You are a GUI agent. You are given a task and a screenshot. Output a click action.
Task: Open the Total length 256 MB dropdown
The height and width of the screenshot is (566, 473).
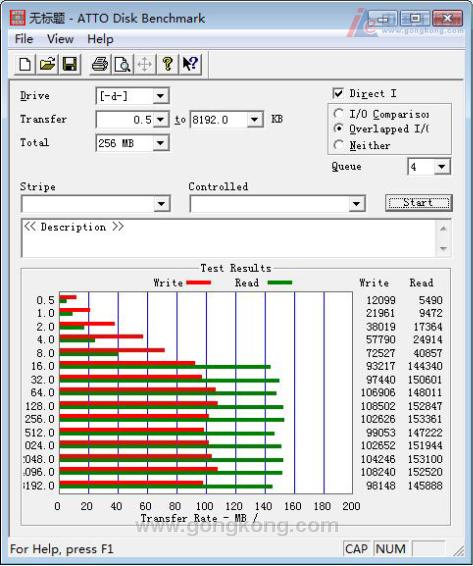(x=160, y=143)
